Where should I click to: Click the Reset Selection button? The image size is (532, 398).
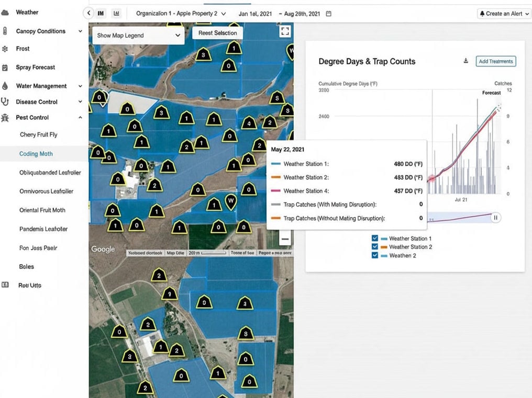click(x=217, y=33)
